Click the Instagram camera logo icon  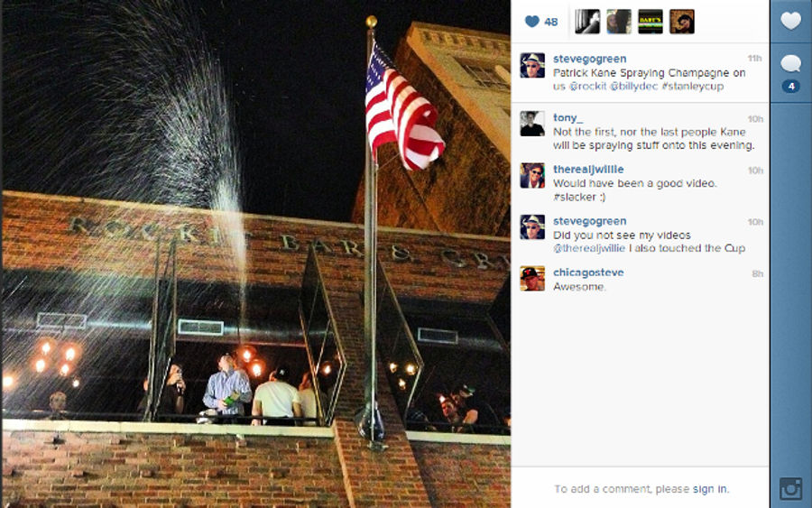790,488
